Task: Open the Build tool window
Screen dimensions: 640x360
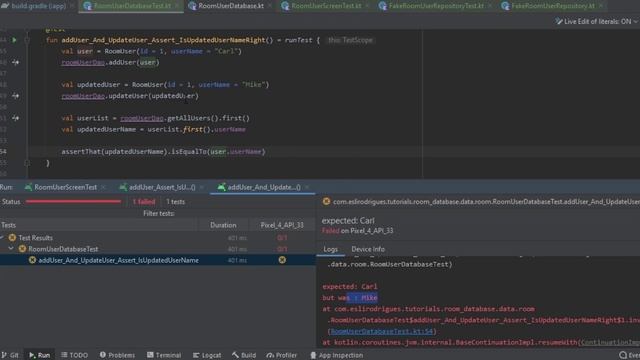Action: click(x=244, y=355)
